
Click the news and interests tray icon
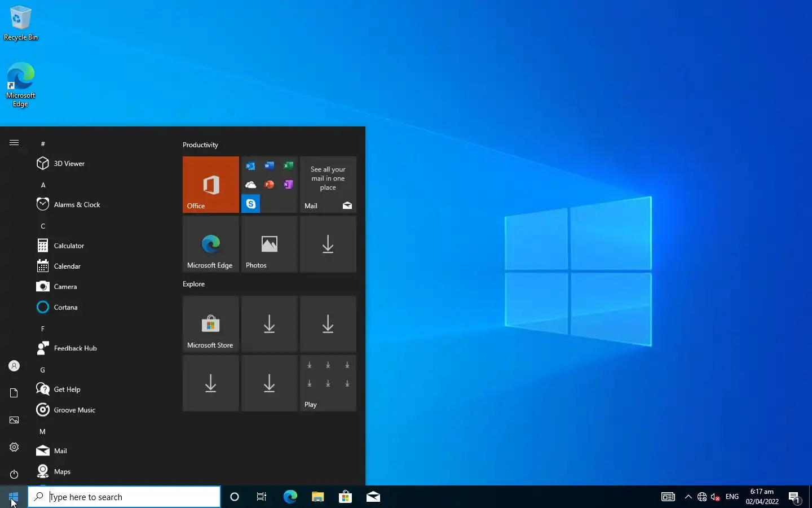(x=668, y=497)
